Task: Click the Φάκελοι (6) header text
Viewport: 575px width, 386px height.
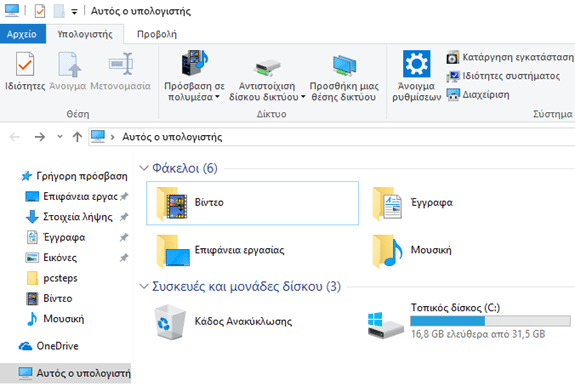Action: coord(184,168)
